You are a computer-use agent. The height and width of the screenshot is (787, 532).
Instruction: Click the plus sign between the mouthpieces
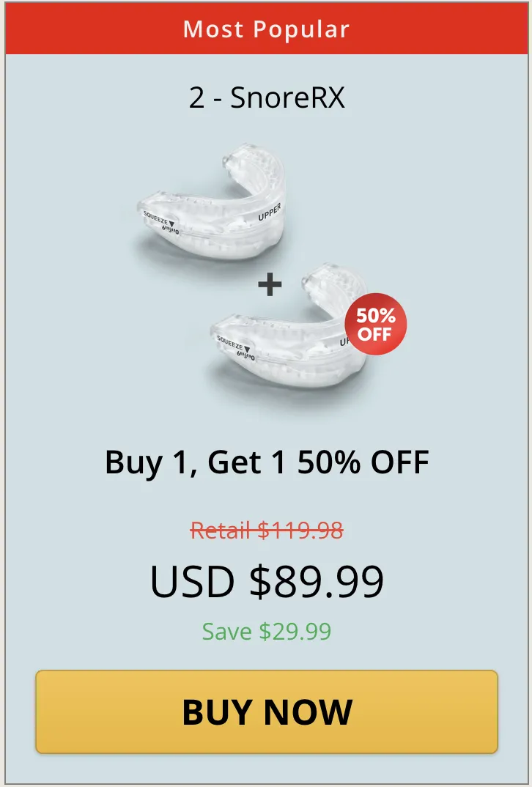pyautogui.click(x=270, y=285)
